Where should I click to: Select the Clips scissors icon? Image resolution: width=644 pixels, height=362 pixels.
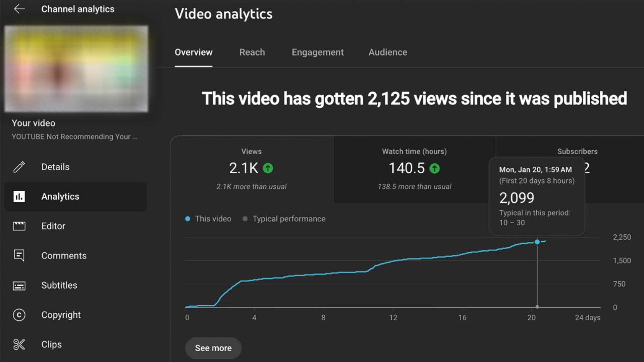(19, 344)
